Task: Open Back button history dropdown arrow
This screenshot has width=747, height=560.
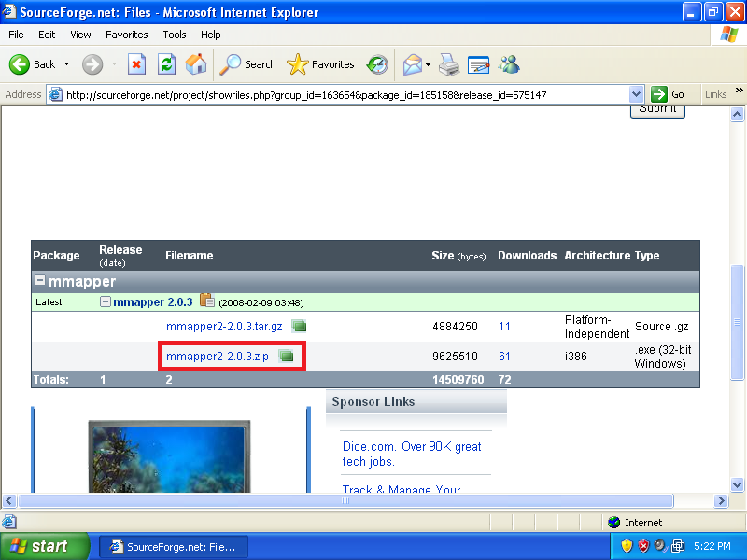Action: [66, 64]
